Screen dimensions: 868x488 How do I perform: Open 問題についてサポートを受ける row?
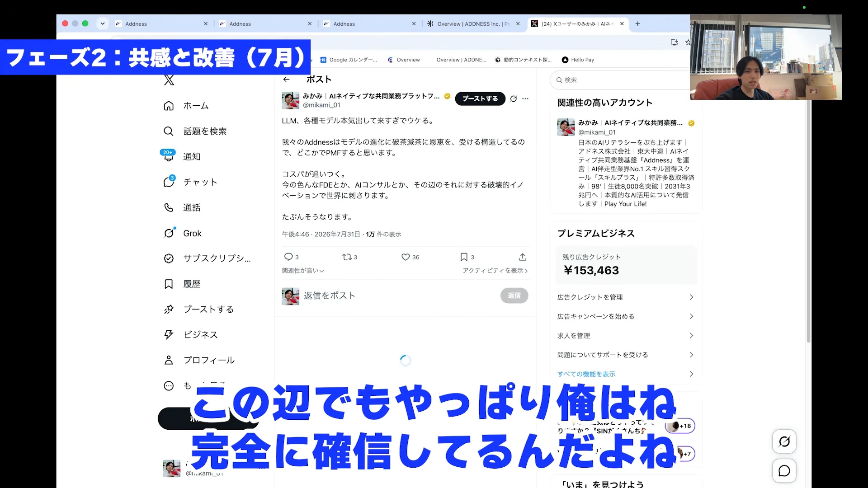point(626,355)
